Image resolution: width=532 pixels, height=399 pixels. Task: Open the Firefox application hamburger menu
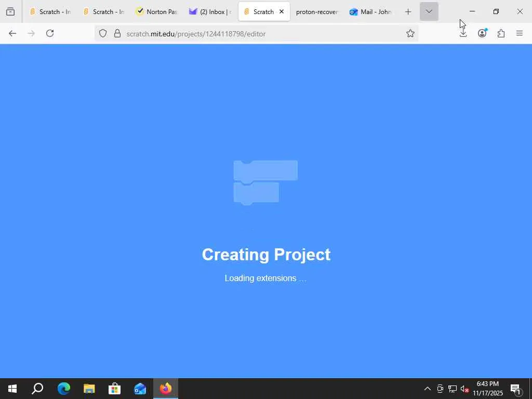click(x=520, y=33)
